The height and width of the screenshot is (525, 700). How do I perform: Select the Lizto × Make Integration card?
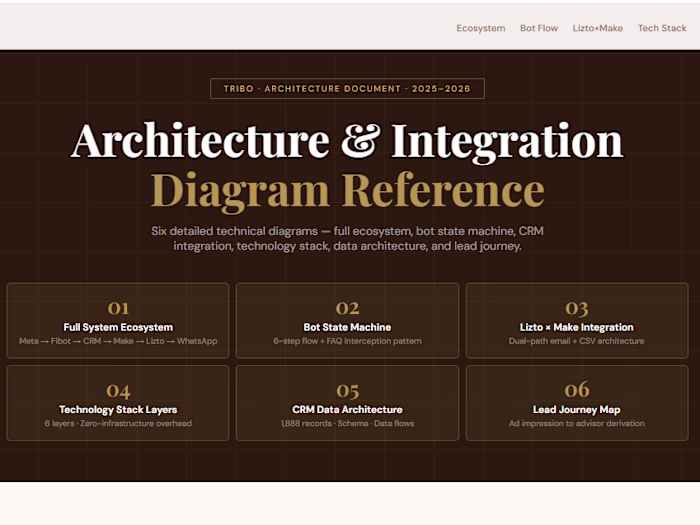(577, 321)
